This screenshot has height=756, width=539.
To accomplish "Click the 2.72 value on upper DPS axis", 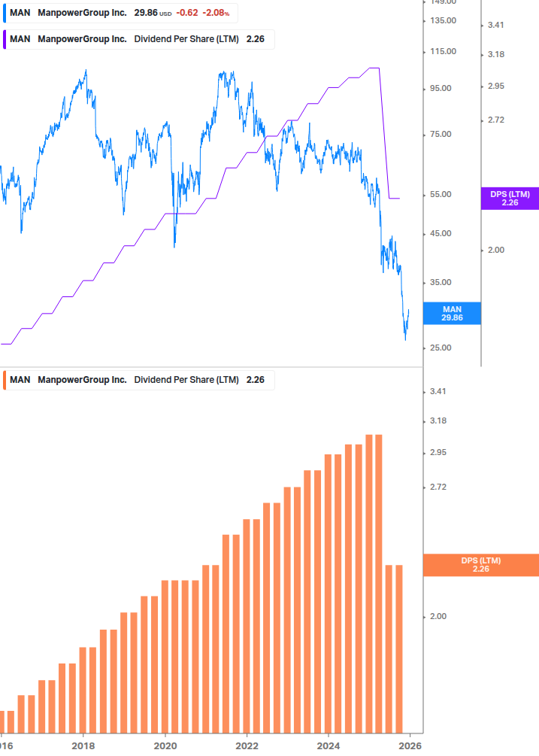I will tap(496, 120).
